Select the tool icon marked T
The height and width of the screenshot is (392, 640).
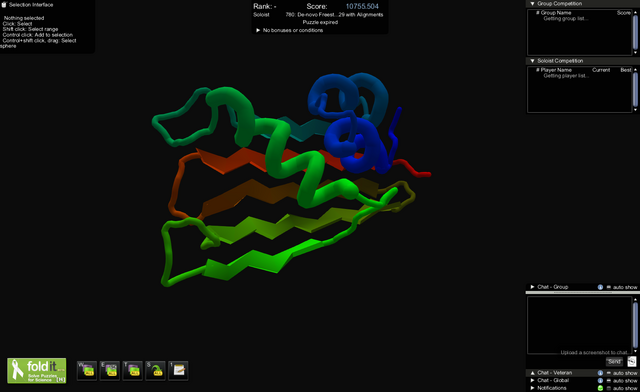click(x=133, y=370)
